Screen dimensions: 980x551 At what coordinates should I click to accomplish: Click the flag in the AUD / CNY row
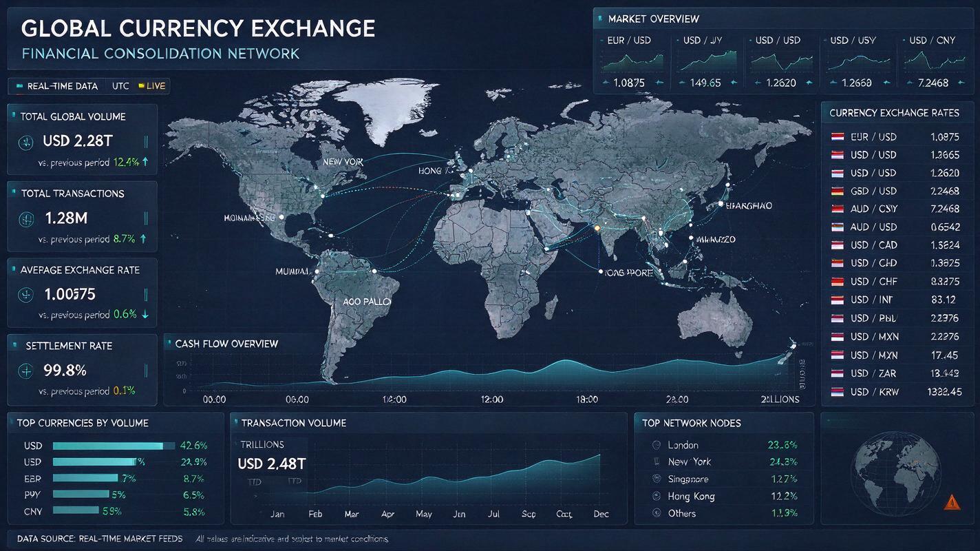(838, 209)
